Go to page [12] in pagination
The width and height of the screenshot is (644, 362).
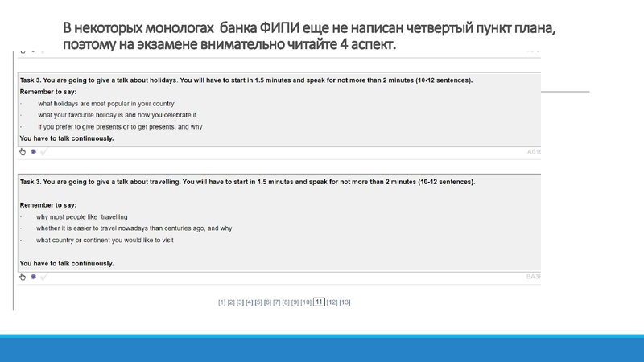[332, 302]
